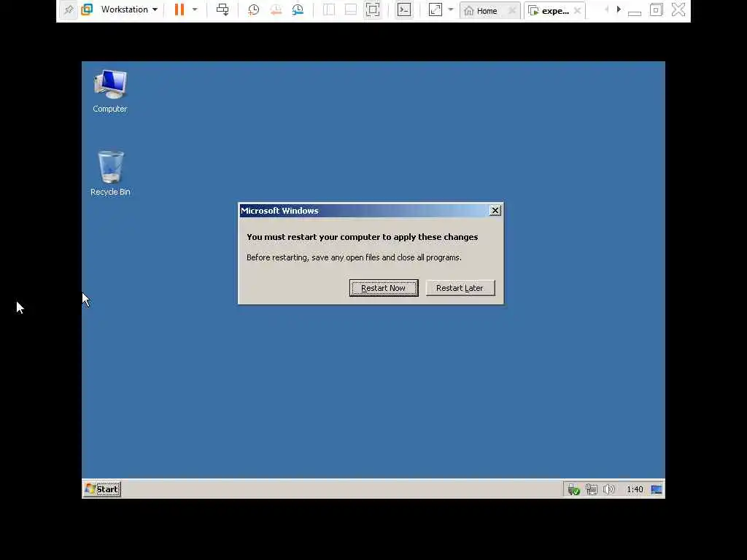Choose Restart Later in the dialog
The height and width of the screenshot is (560, 747).
pyautogui.click(x=460, y=288)
